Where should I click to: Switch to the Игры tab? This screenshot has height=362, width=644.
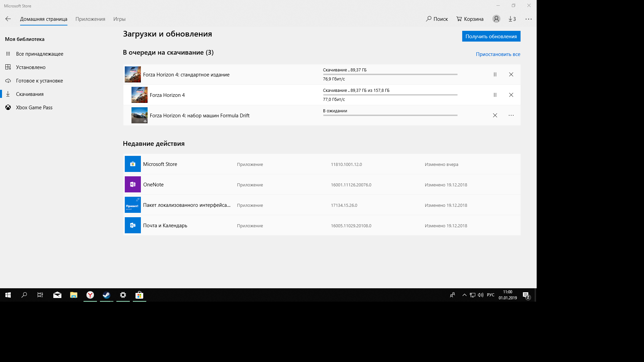[119, 19]
